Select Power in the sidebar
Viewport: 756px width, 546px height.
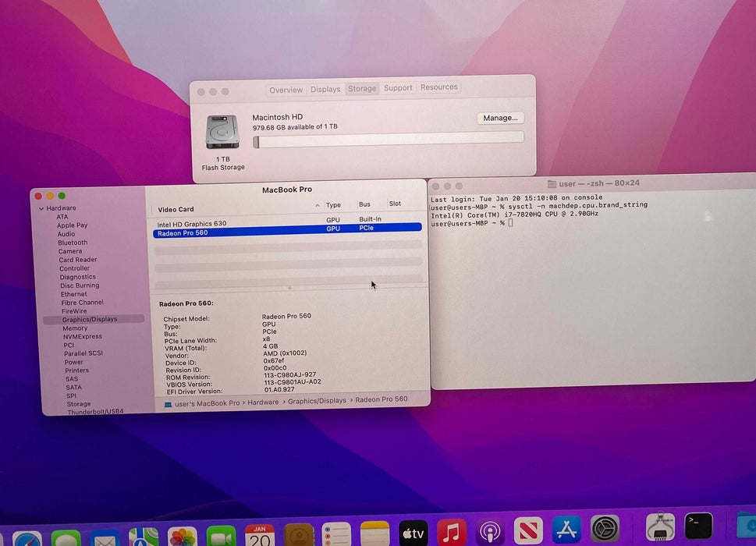coord(74,362)
